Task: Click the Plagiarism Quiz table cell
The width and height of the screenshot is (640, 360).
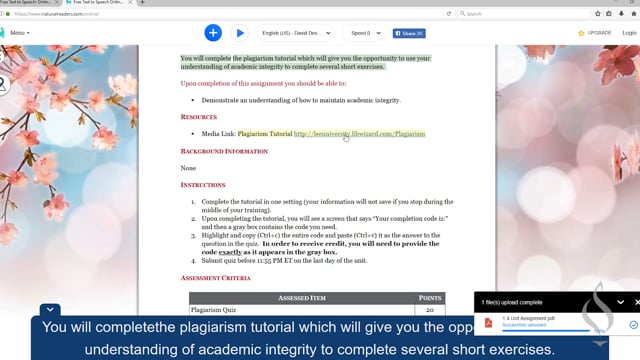Action: [302, 310]
